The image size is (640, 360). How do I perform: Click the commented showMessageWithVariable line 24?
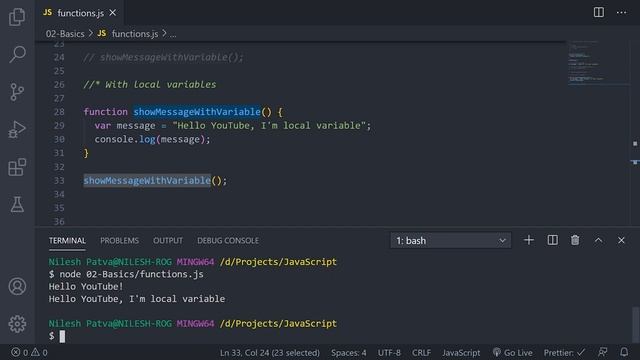click(x=163, y=57)
